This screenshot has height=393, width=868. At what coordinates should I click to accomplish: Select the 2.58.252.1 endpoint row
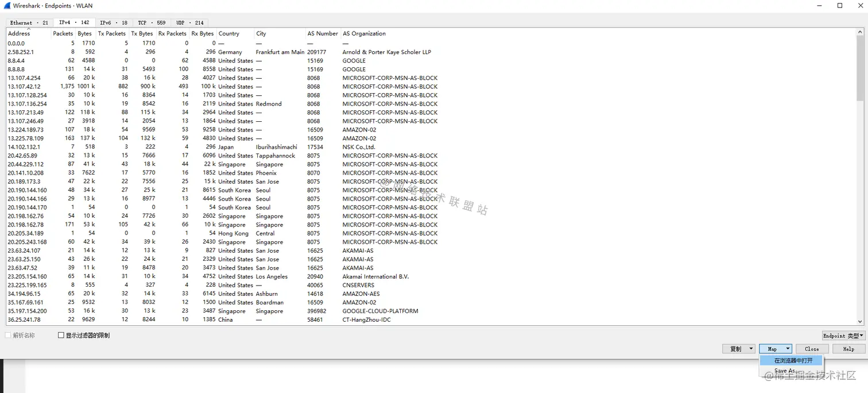pyautogui.click(x=431, y=52)
